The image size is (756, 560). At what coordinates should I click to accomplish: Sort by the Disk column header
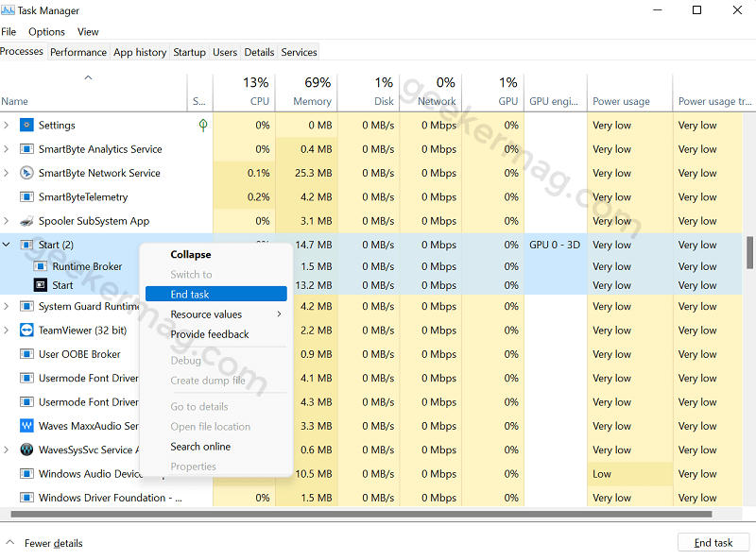[x=369, y=93]
